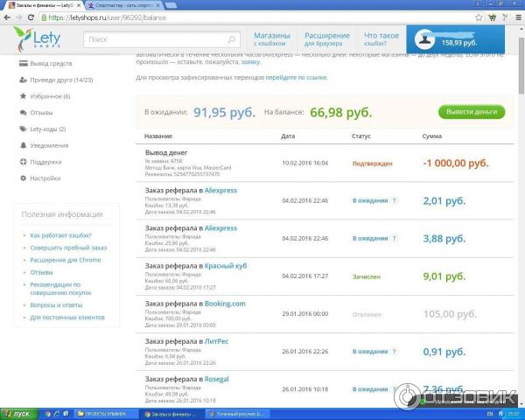Open Что такое кэшбэк menu item
Image resolution: width=525 pixels, height=420 pixels.
click(381, 39)
